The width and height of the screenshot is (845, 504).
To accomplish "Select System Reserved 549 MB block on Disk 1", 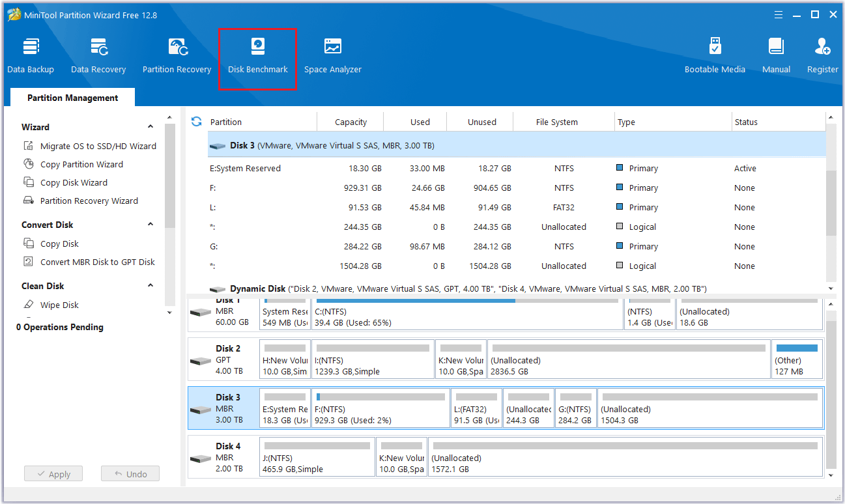I will coord(285,313).
